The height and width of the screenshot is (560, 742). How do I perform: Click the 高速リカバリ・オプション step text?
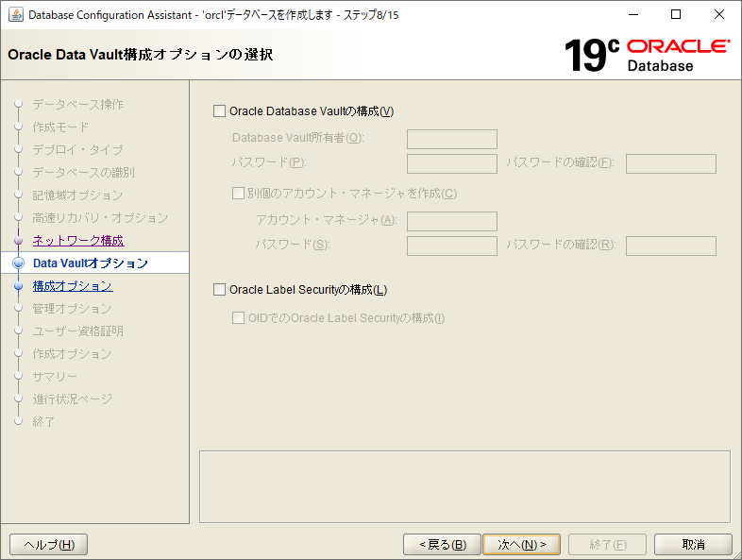100,218
